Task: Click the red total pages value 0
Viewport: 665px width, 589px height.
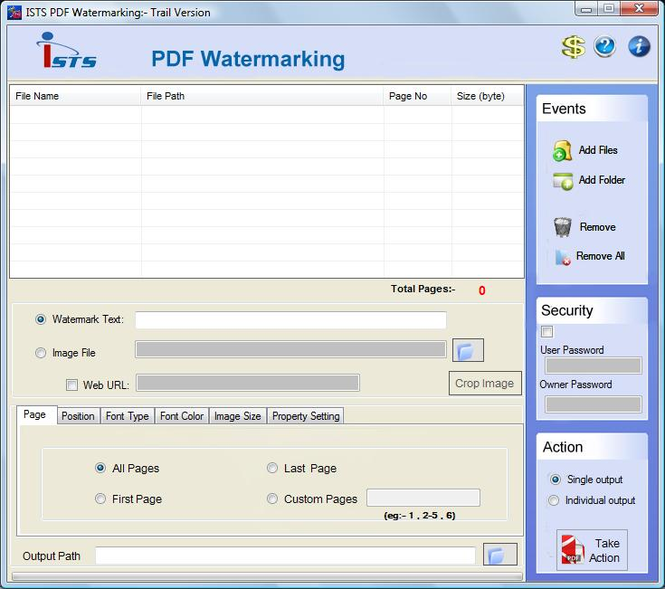Action: (x=482, y=290)
